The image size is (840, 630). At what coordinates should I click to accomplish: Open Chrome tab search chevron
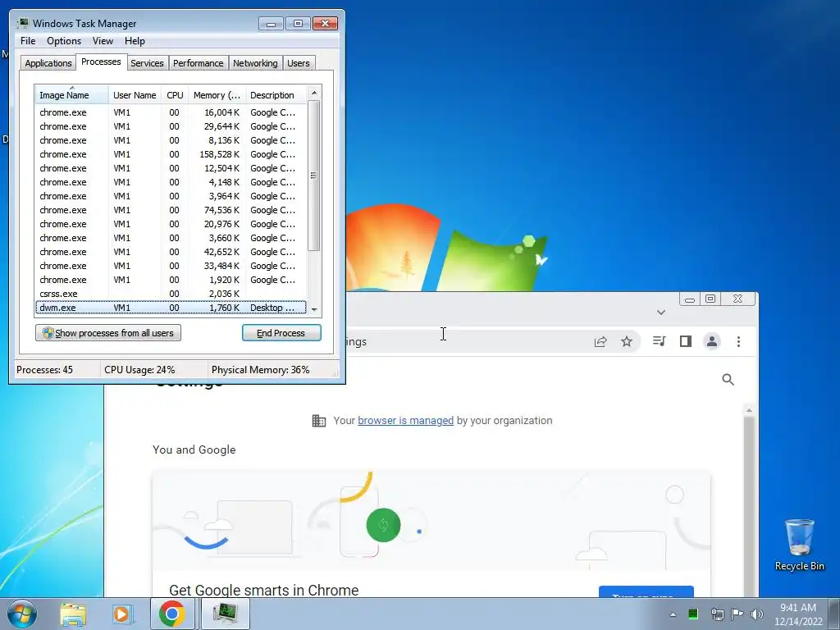pos(661,313)
